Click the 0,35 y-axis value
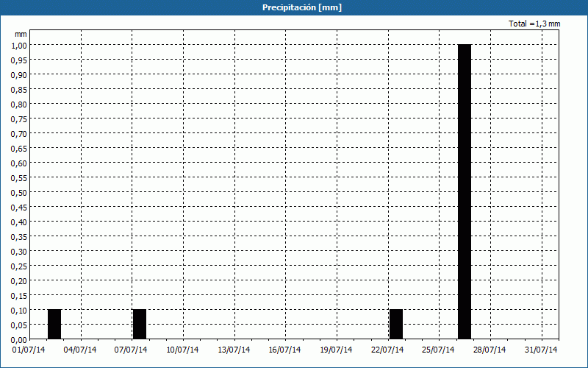 point(19,236)
